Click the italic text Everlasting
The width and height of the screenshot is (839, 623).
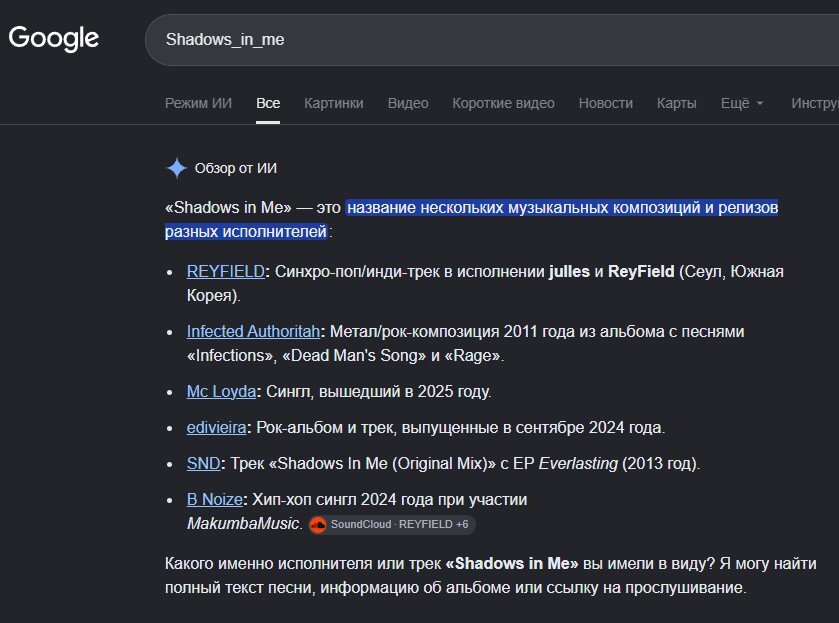point(578,463)
